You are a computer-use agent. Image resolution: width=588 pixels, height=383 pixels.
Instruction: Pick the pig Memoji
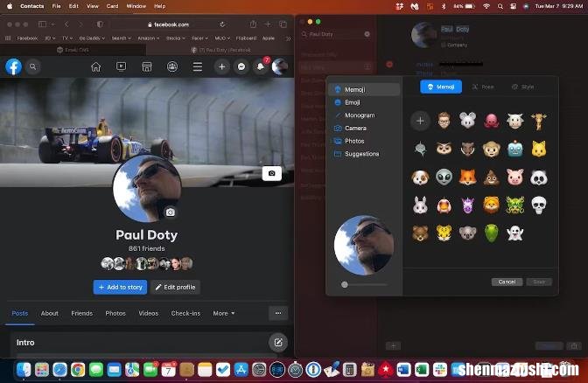pyautogui.click(x=514, y=177)
